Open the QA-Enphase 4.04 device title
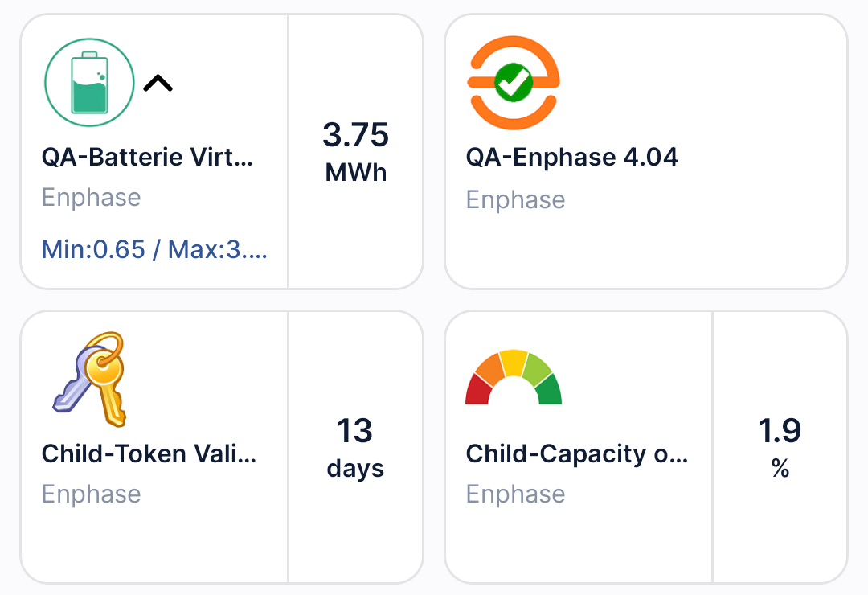Viewport: 868px width, 595px height. pos(571,156)
